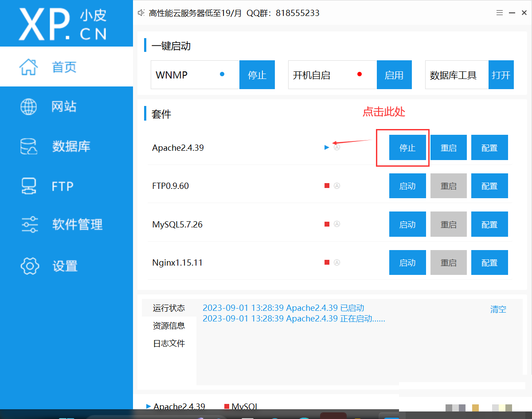The width and height of the screenshot is (532, 419).
Task: Click the 数据库工具 label
Action: tap(453, 75)
